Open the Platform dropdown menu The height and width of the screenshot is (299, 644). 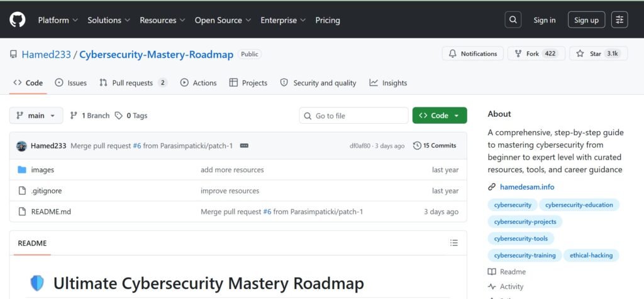tap(58, 20)
